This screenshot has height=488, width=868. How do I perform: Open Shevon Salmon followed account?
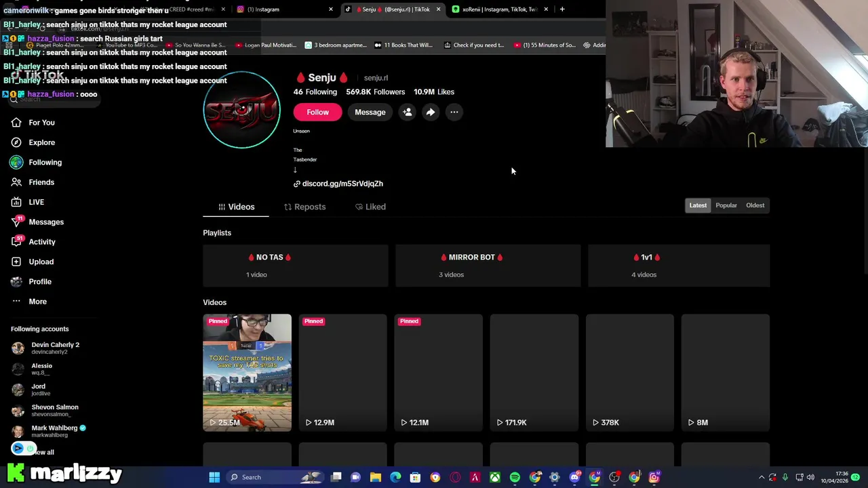[x=45, y=411]
